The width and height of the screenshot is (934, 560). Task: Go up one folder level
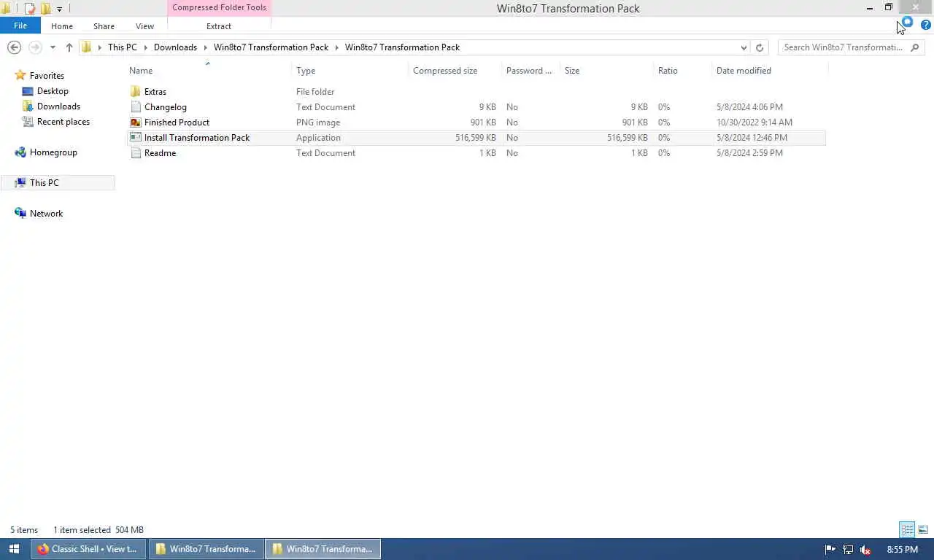pyautogui.click(x=69, y=47)
